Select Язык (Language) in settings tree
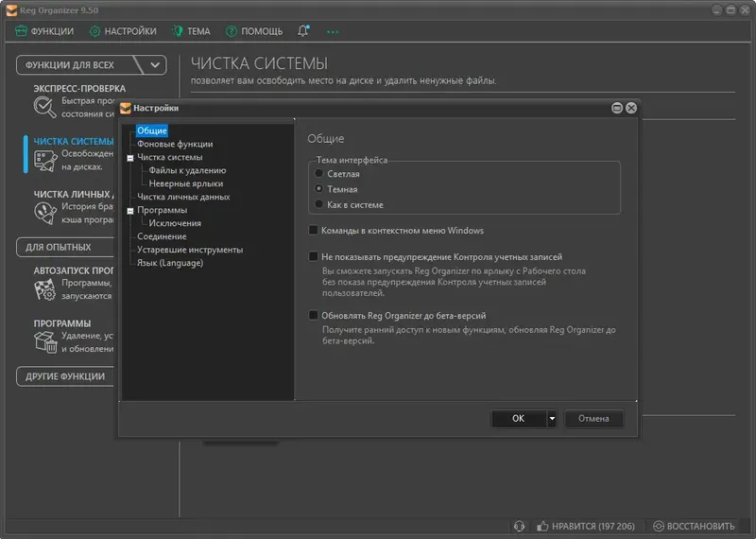The image size is (756, 539). tap(169, 263)
